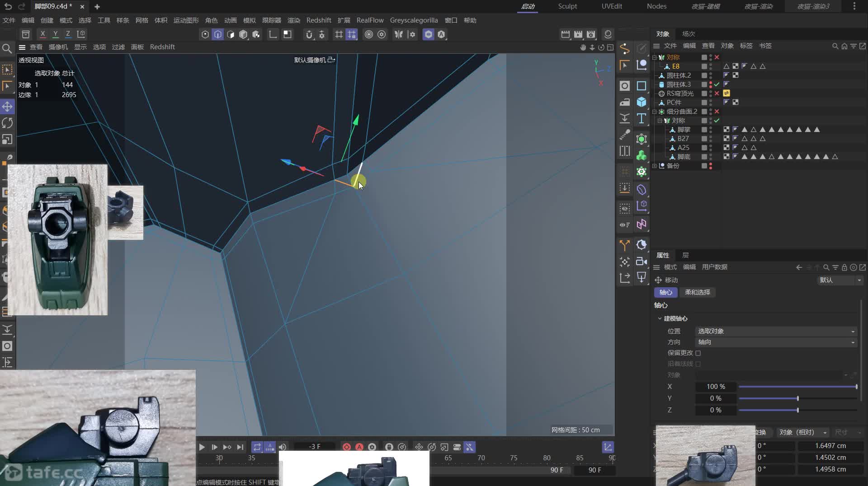Click the render settings icon in toolbar
This screenshot has width=868, height=486.
click(x=591, y=34)
